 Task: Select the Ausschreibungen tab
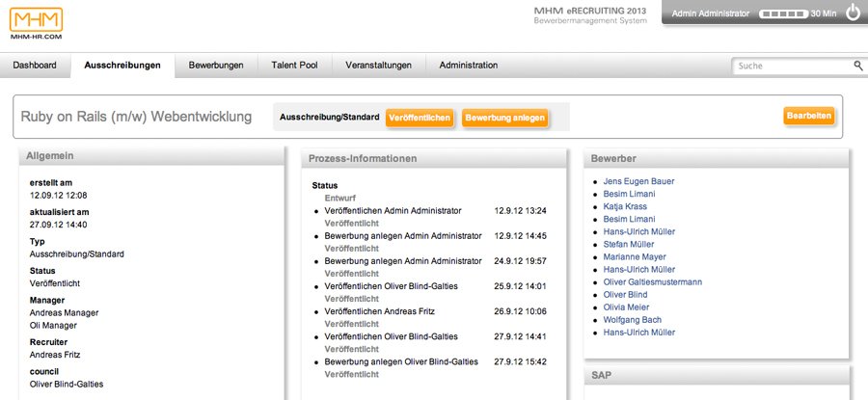click(x=122, y=66)
